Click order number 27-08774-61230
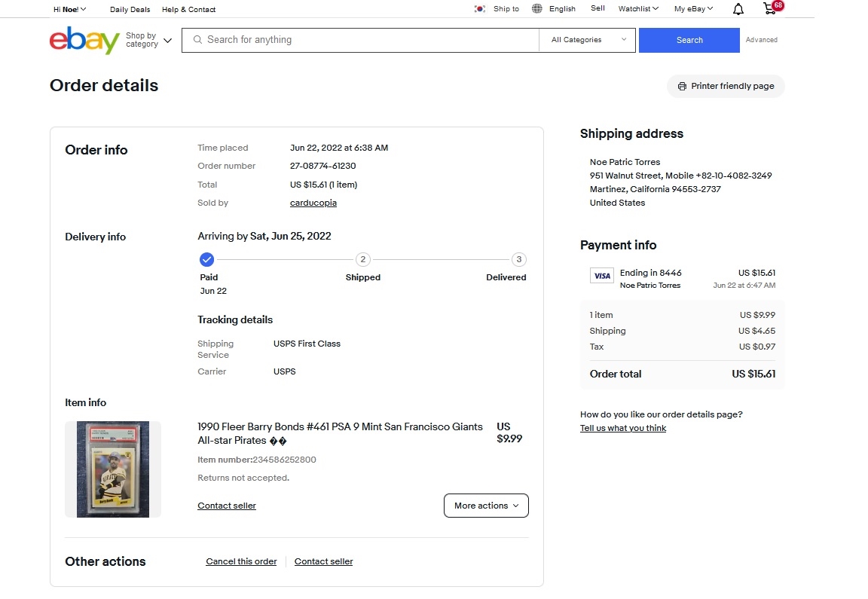 (x=322, y=166)
